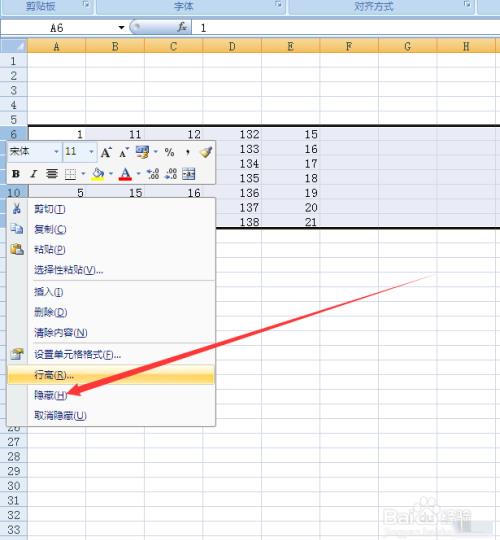Select row 30 header

coord(14,486)
